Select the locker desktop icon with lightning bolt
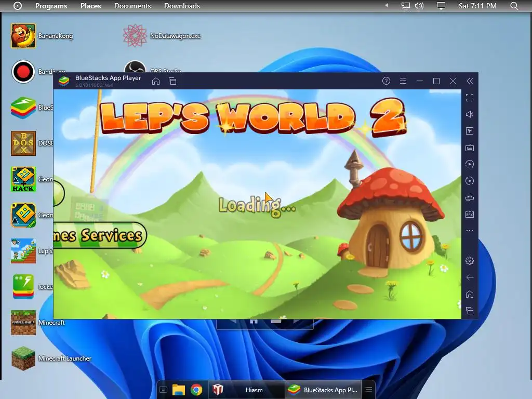 (23, 287)
